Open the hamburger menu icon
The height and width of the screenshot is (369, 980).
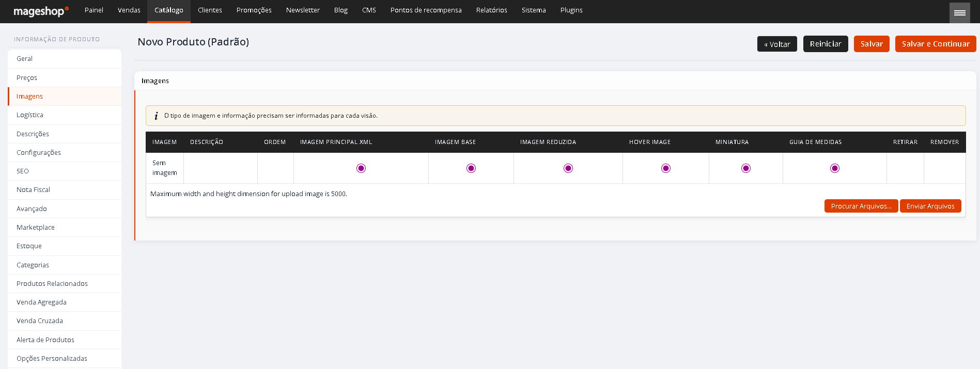(x=959, y=12)
